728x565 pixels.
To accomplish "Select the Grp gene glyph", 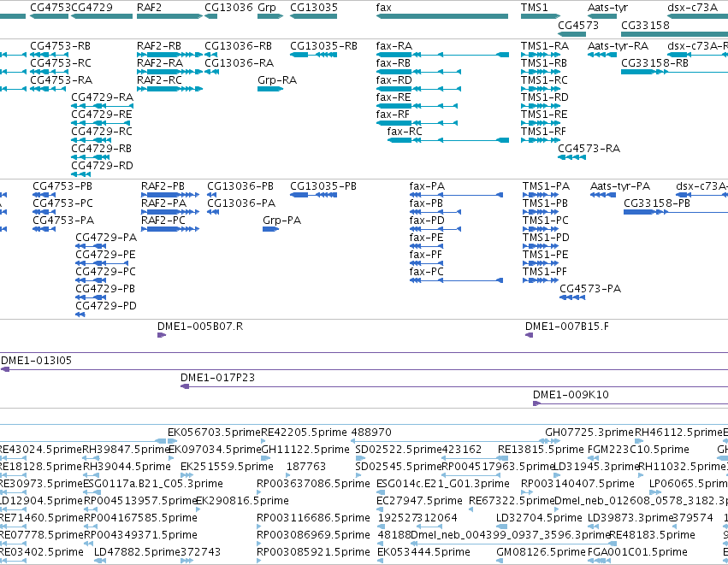I will pyautogui.click(x=270, y=16).
